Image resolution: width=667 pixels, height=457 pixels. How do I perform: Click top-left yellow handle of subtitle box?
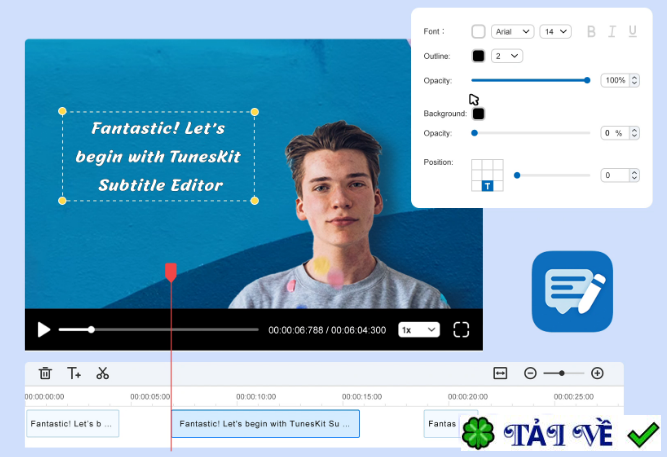62,111
